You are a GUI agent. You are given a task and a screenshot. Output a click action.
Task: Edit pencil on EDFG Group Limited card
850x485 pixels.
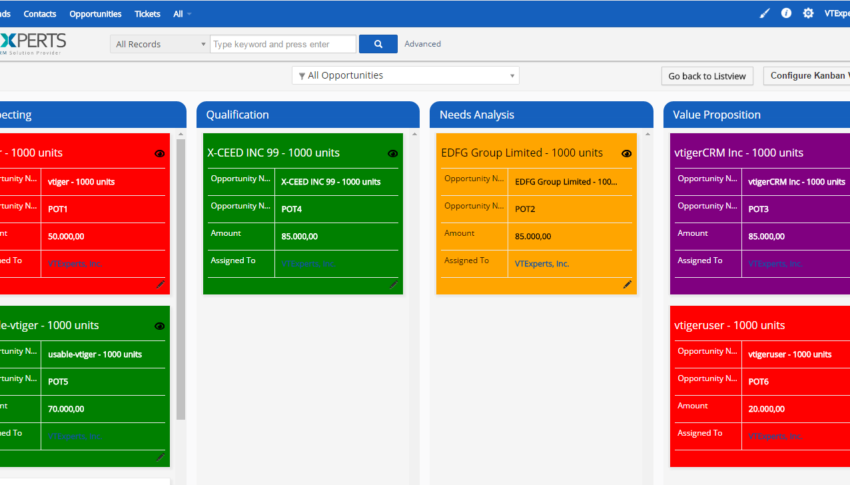click(x=627, y=284)
